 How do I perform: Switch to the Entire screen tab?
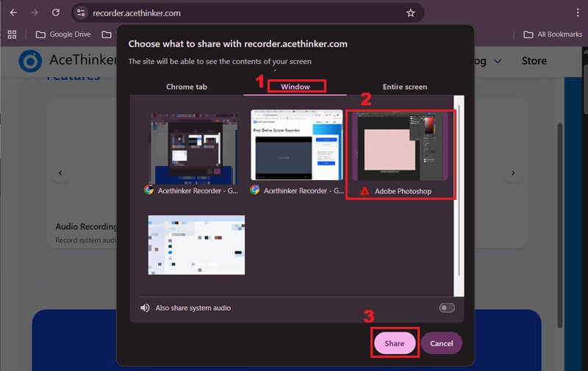coord(404,87)
